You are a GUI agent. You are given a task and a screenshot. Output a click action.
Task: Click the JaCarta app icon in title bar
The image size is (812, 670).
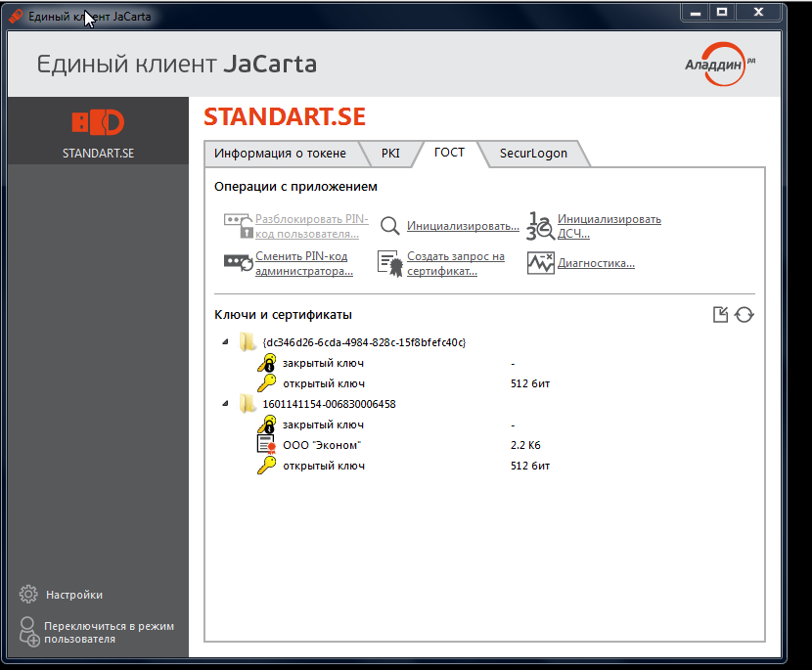[x=16, y=16]
